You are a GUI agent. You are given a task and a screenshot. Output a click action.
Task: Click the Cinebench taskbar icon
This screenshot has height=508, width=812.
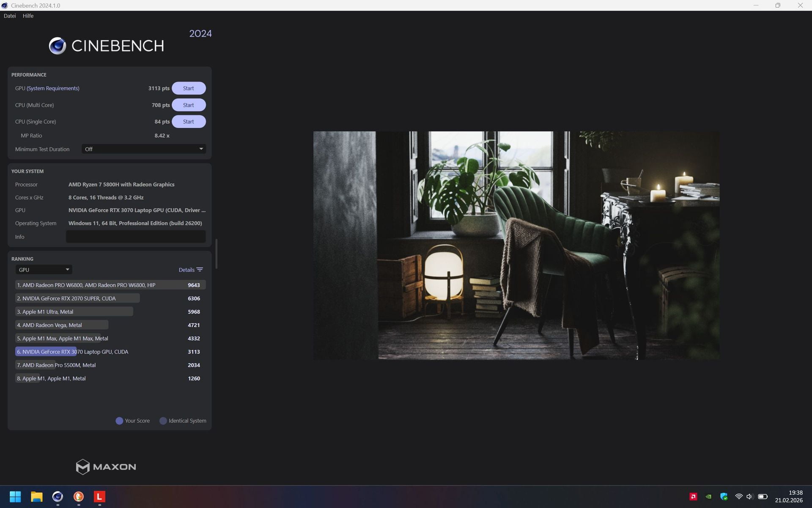click(x=58, y=497)
